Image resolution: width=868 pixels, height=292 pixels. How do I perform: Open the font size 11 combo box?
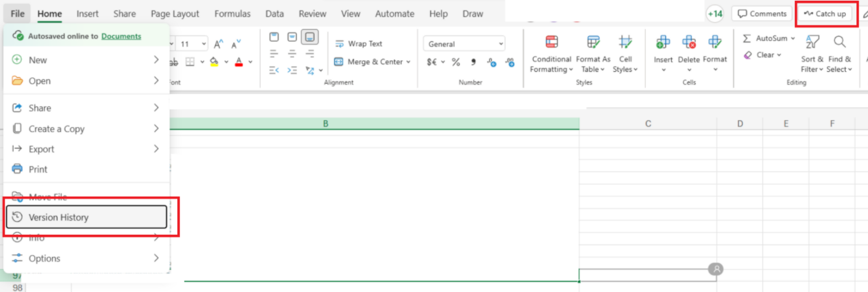coord(193,44)
